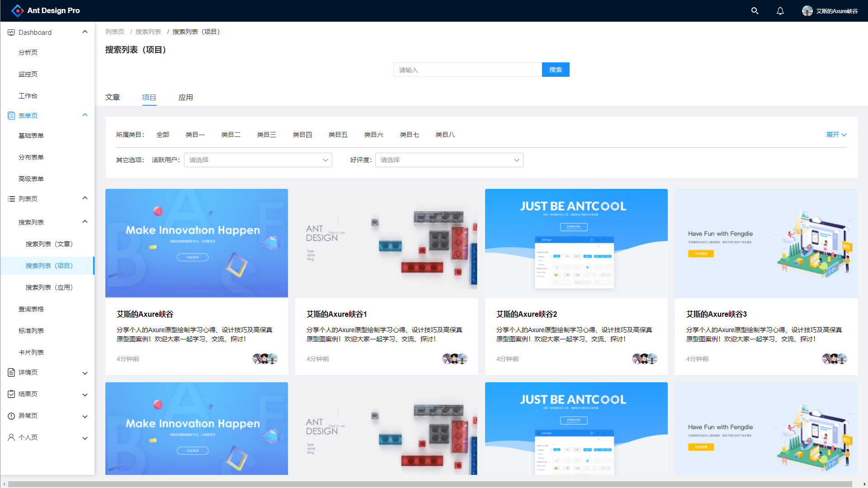The image size is (868, 488).
Task: Select 类目一 category filter
Action: pos(195,135)
